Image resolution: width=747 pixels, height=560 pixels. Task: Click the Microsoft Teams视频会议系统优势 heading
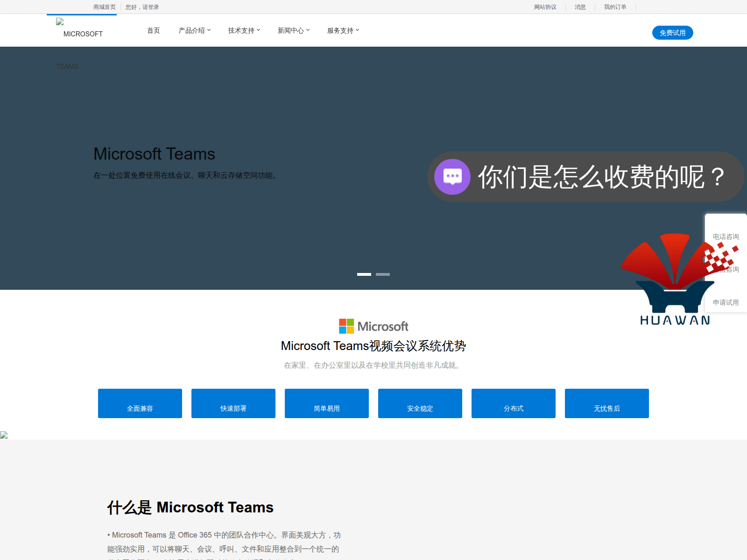click(373, 346)
